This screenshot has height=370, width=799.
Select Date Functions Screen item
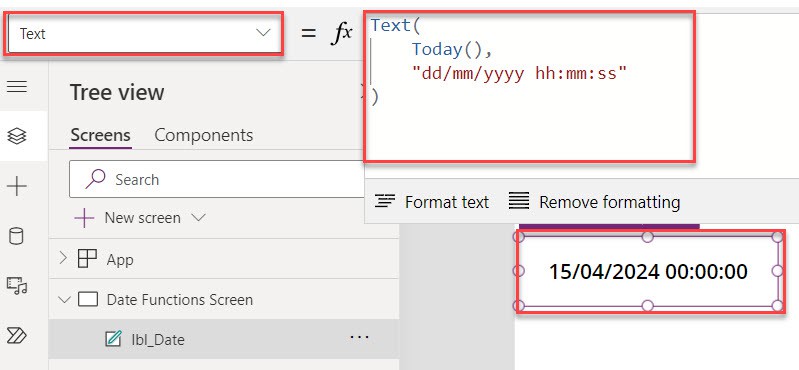180,299
